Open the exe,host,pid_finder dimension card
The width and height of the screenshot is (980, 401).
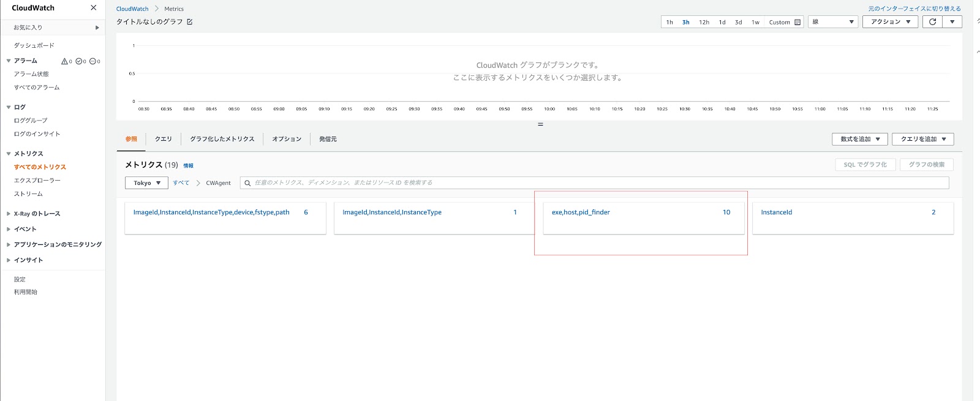click(644, 218)
